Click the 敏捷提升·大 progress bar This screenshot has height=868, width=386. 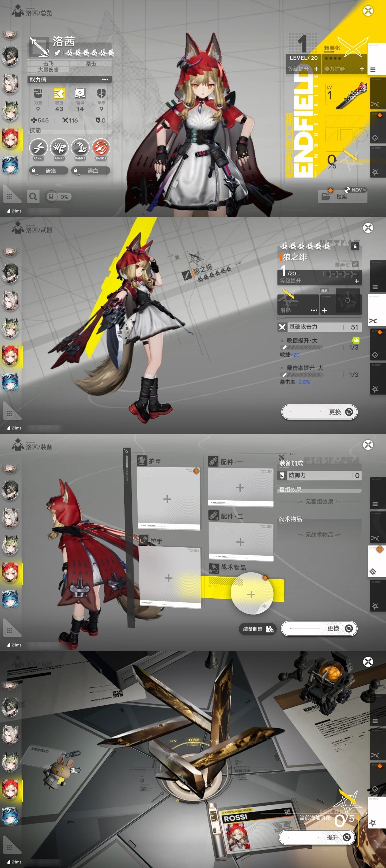[301, 347]
